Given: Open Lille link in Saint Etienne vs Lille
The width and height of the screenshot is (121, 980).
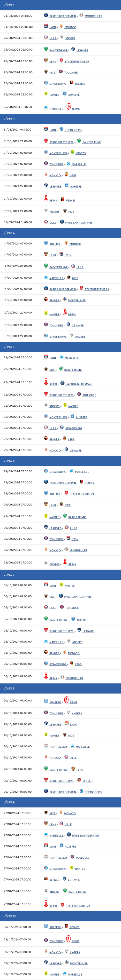Looking at the screenshot, I should coord(80,267).
